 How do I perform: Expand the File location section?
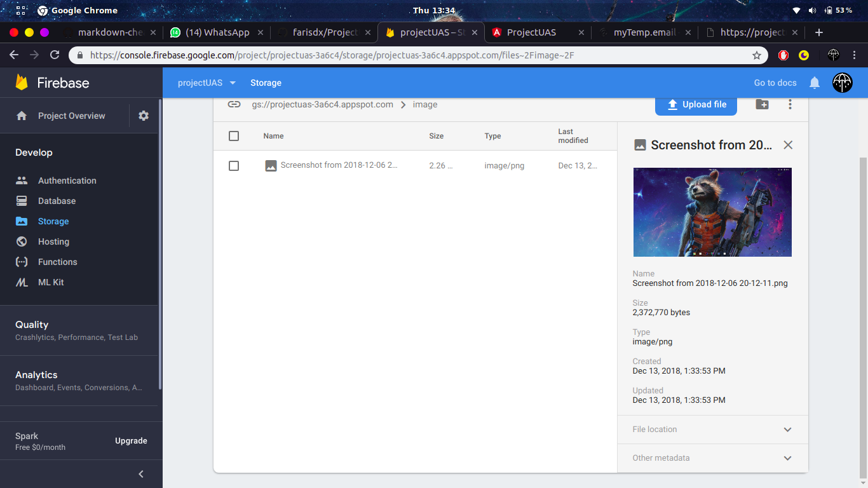pyautogui.click(x=713, y=430)
